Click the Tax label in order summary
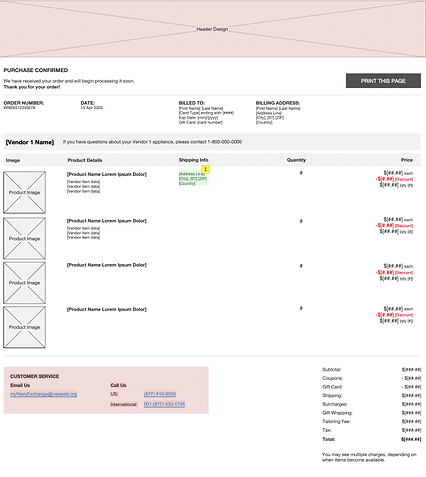The image size is (426, 477). (327, 430)
